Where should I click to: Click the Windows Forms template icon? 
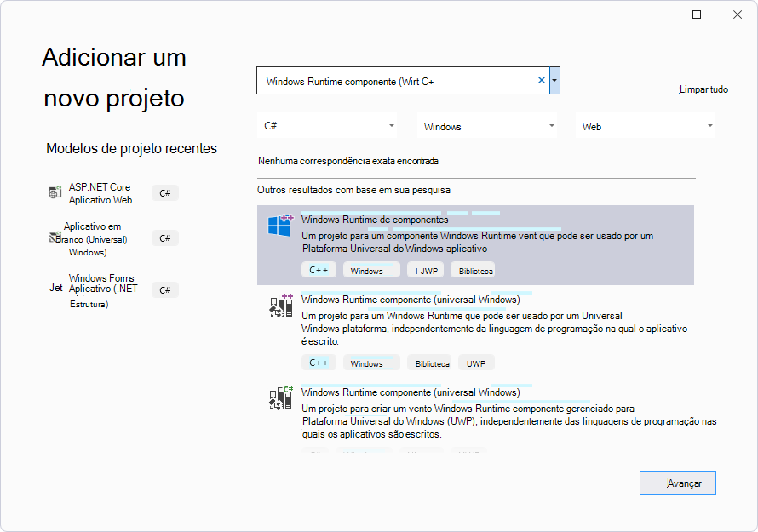click(56, 288)
